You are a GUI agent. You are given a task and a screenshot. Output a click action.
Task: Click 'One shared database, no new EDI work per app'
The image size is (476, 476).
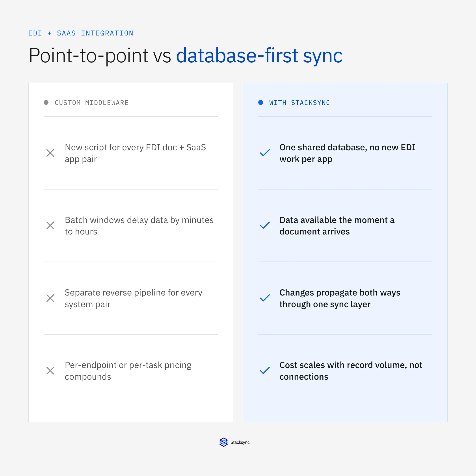(347, 153)
